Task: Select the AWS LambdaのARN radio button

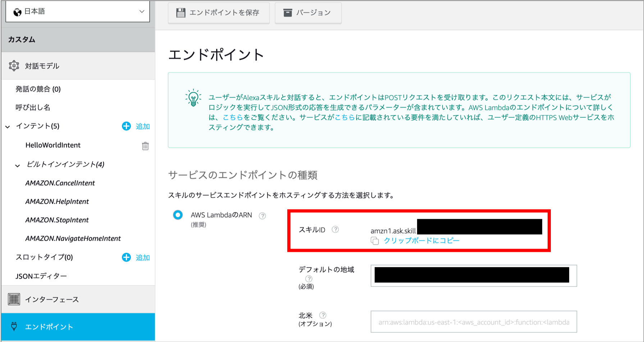Action: (x=178, y=215)
